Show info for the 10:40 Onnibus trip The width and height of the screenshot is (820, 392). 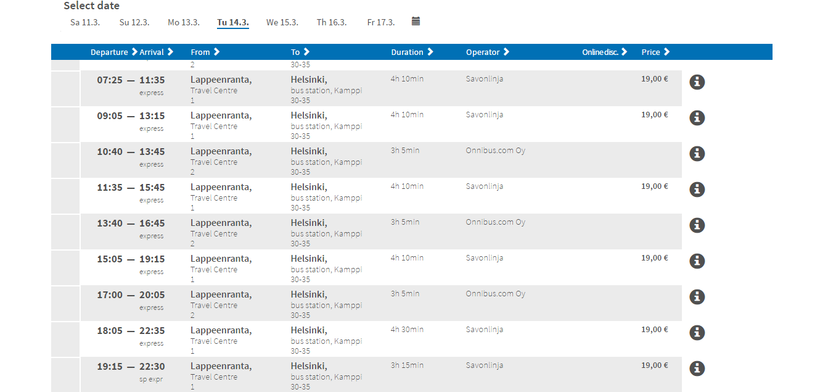coord(697,154)
